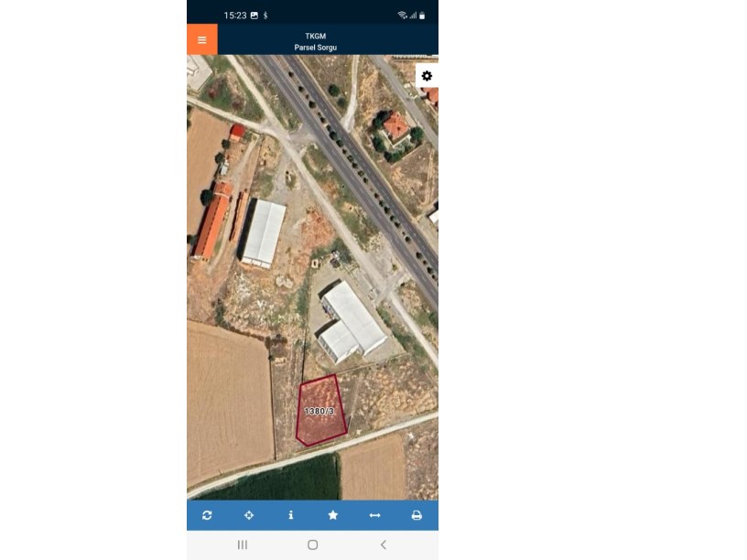Viewport: 747px width, 560px height.
Task: Tap the Bluetooth icon in status bar
Action: tap(265, 16)
